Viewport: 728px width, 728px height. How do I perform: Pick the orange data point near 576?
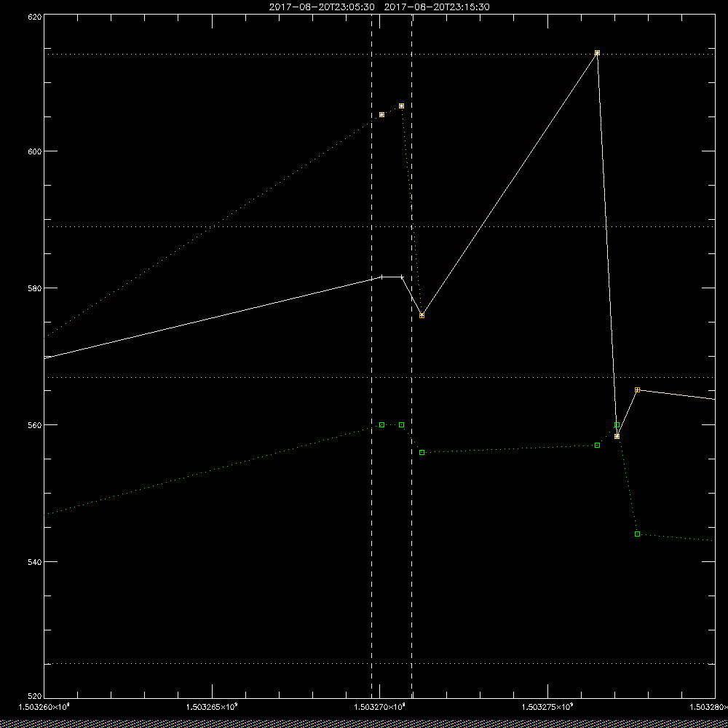(x=422, y=315)
